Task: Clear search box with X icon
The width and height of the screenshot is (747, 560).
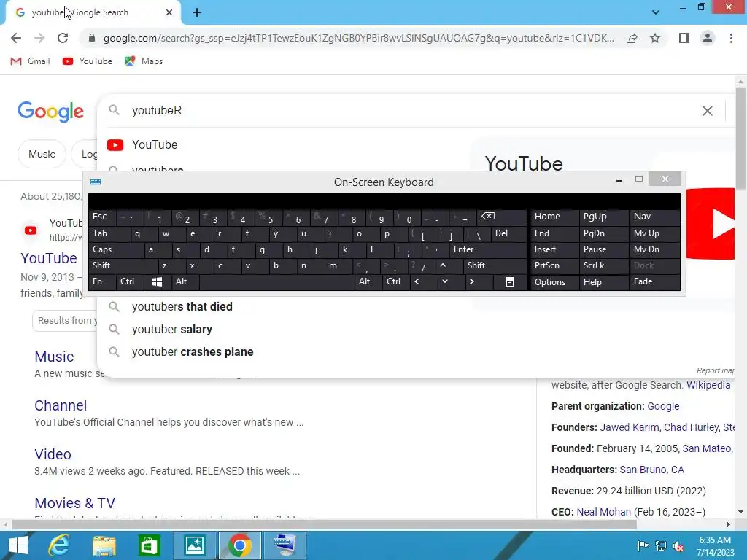Action: (x=708, y=111)
